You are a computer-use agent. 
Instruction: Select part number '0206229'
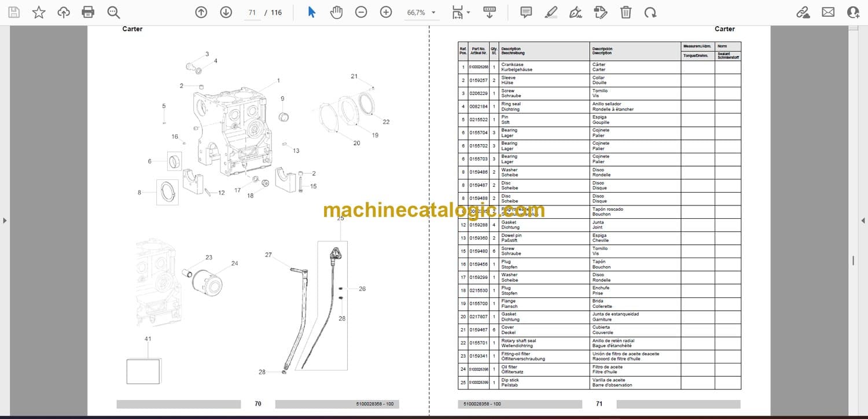tap(479, 93)
